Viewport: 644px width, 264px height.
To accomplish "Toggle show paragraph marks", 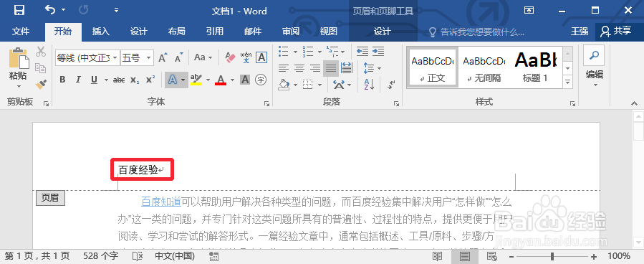I will [x=391, y=85].
